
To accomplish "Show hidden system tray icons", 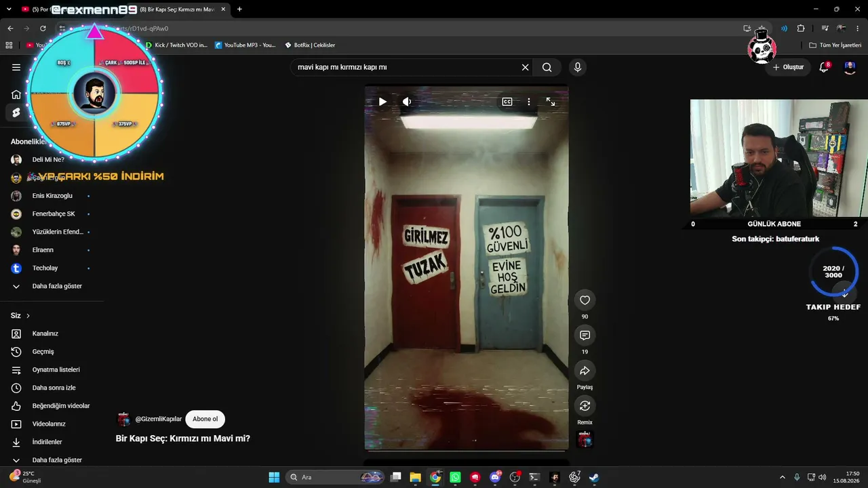I will pyautogui.click(x=782, y=477).
